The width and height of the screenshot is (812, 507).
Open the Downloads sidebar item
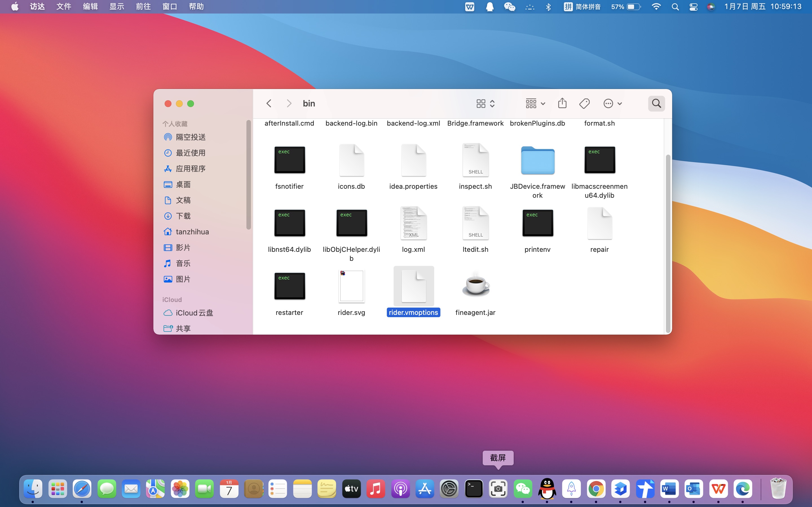click(183, 216)
